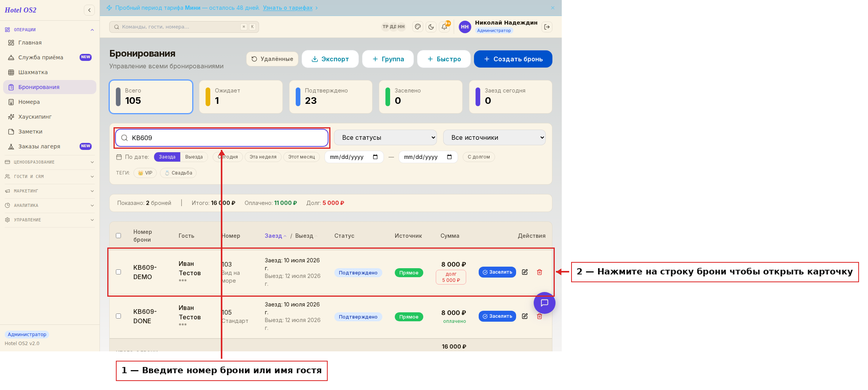Click the logout icon beside the user name
Viewport: 868px width, 390px height.
click(x=547, y=27)
